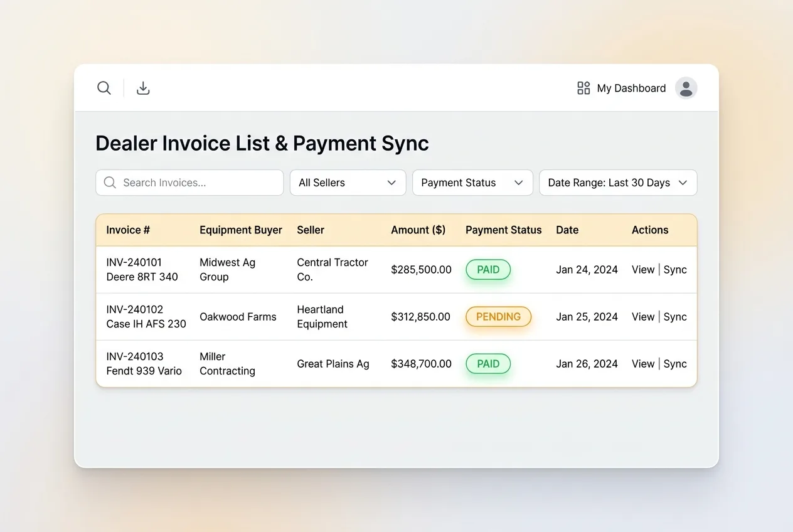The image size is (793, 532).
Task: Click Heartland Equipment seller cell
Action: 322,317
